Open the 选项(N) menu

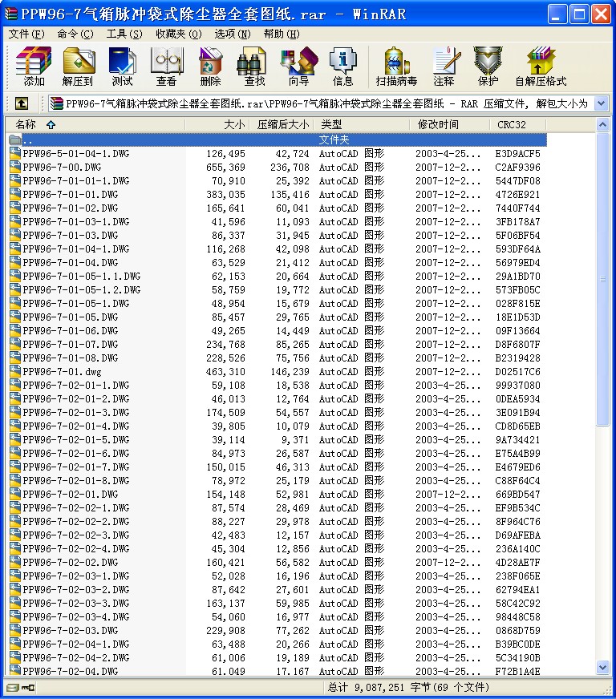[x=233, y=34]
